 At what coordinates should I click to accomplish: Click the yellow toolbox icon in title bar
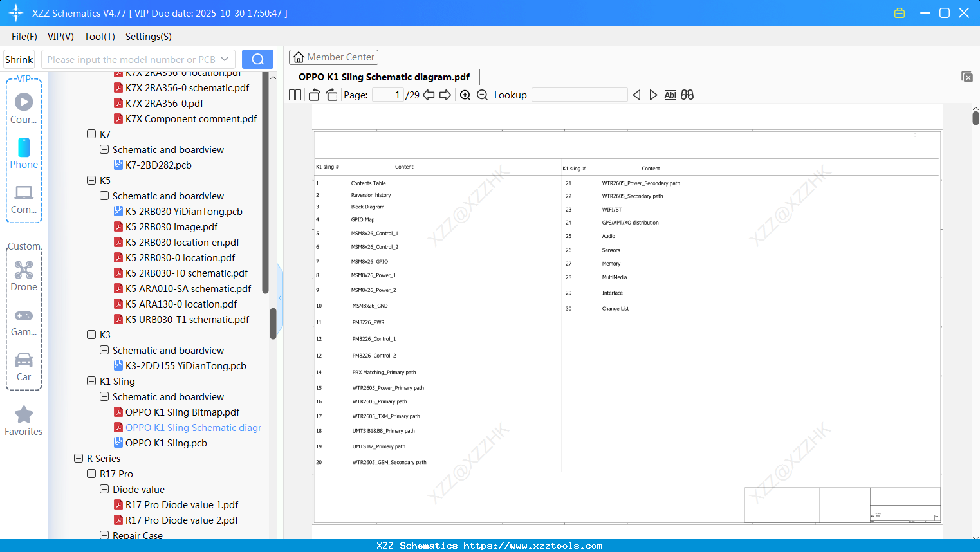[900, 13]
